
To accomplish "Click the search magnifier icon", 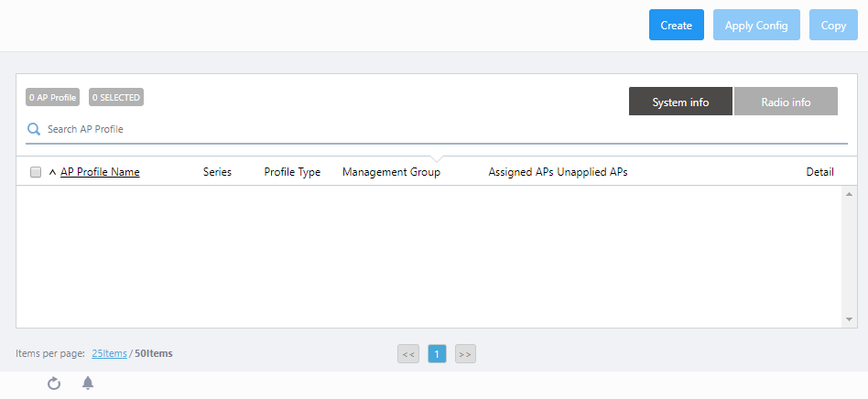I will [34, 129].
